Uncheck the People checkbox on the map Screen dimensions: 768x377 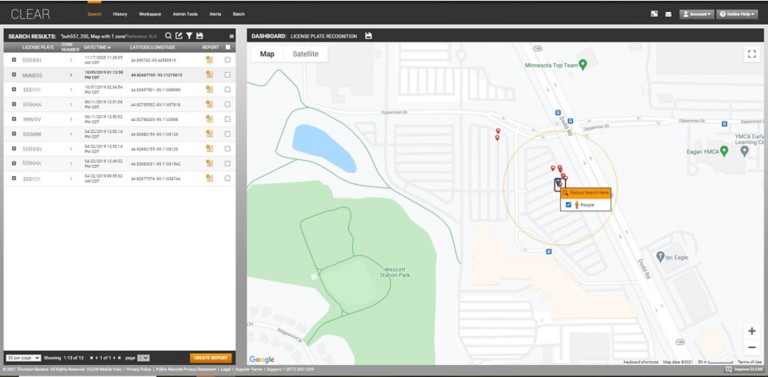568,205
